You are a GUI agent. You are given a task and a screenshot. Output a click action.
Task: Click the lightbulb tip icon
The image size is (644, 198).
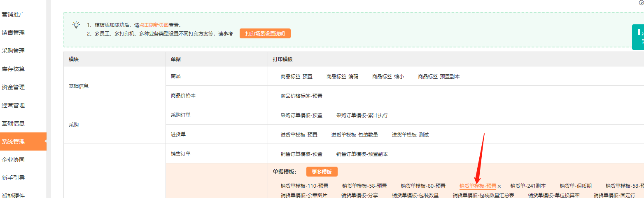[x=76, y=25]
